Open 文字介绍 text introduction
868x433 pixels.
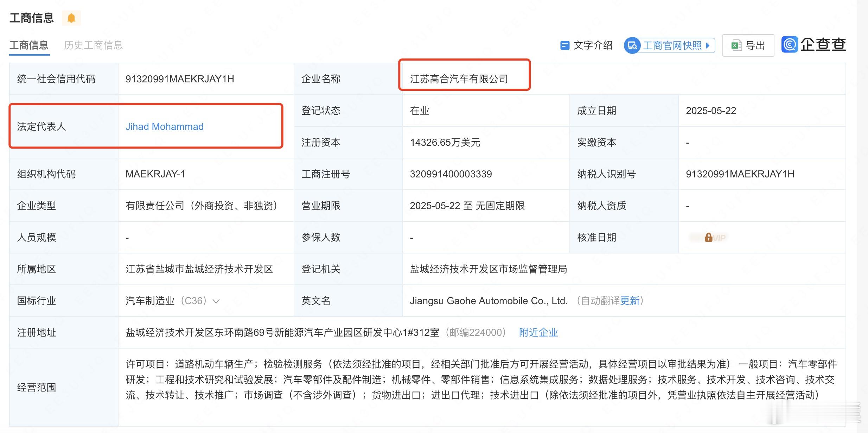[586, 45]
